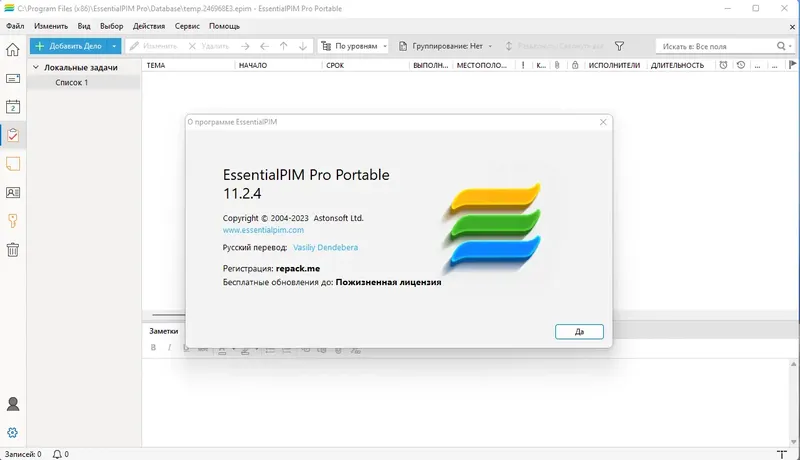
Task: Sort by the recurrence history column
Action: [741, 65]
